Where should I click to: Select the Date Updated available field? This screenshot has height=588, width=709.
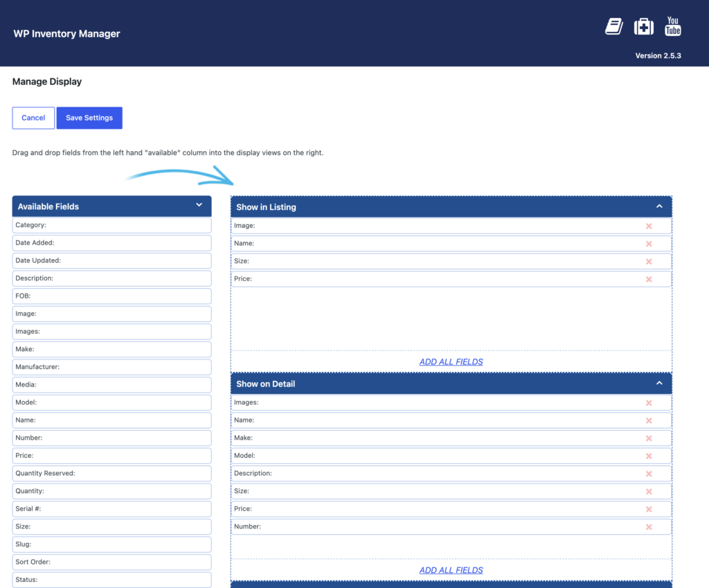pyautogui.click(x=111, y=260)
